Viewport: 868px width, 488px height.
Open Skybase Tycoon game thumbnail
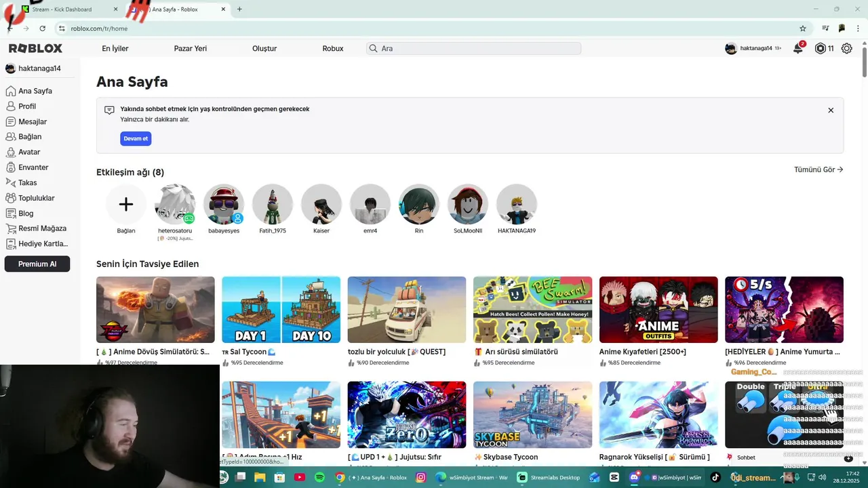pyautogui.click(x=532, y=415)
